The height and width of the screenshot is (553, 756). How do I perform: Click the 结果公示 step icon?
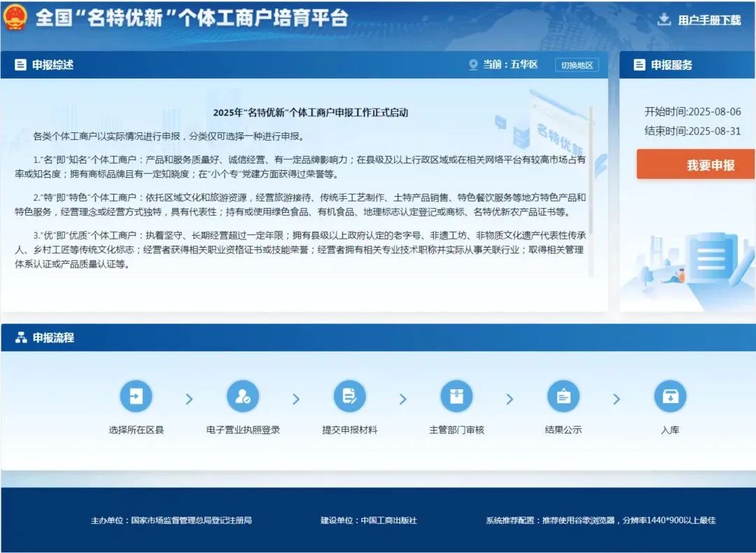tap(563, 397)
